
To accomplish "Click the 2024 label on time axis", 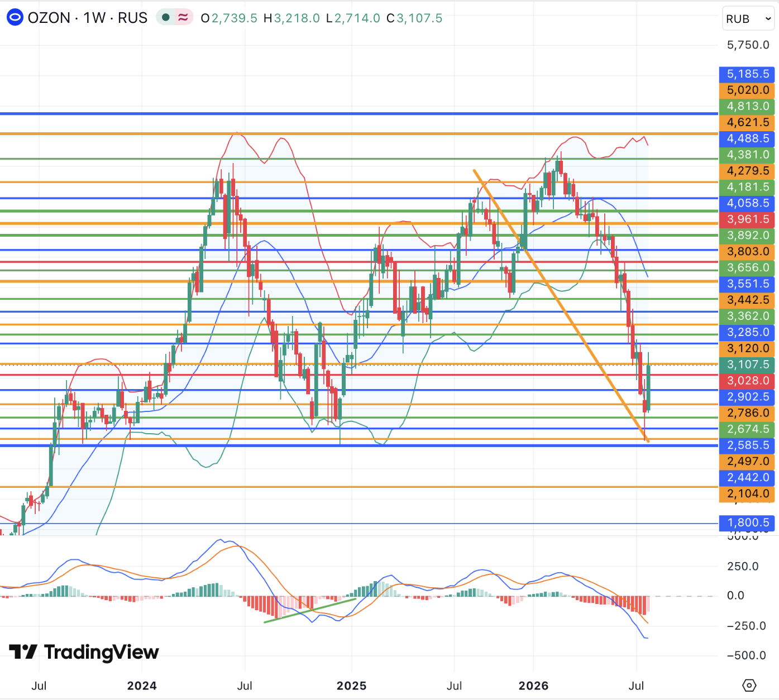I will (x=142, y=686).
